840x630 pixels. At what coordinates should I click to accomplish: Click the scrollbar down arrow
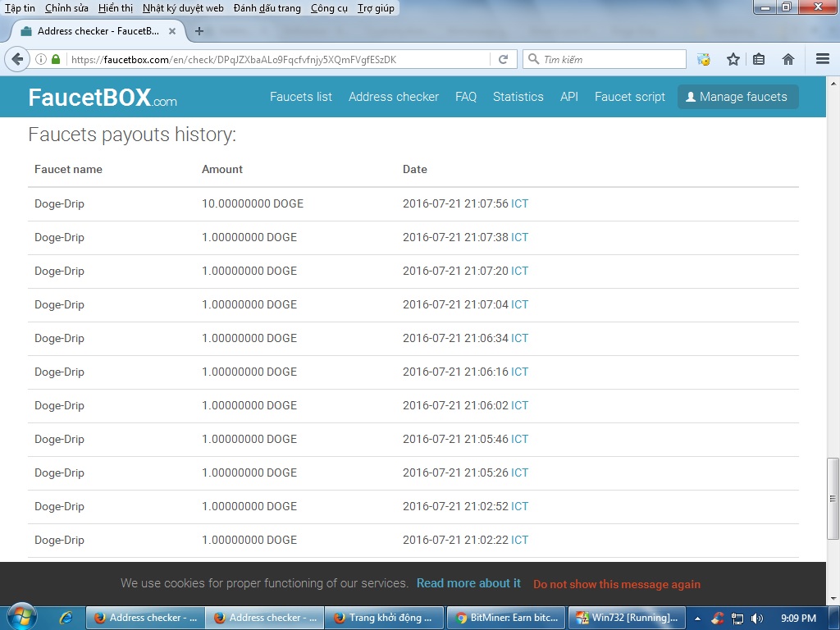tap(833, 598)
